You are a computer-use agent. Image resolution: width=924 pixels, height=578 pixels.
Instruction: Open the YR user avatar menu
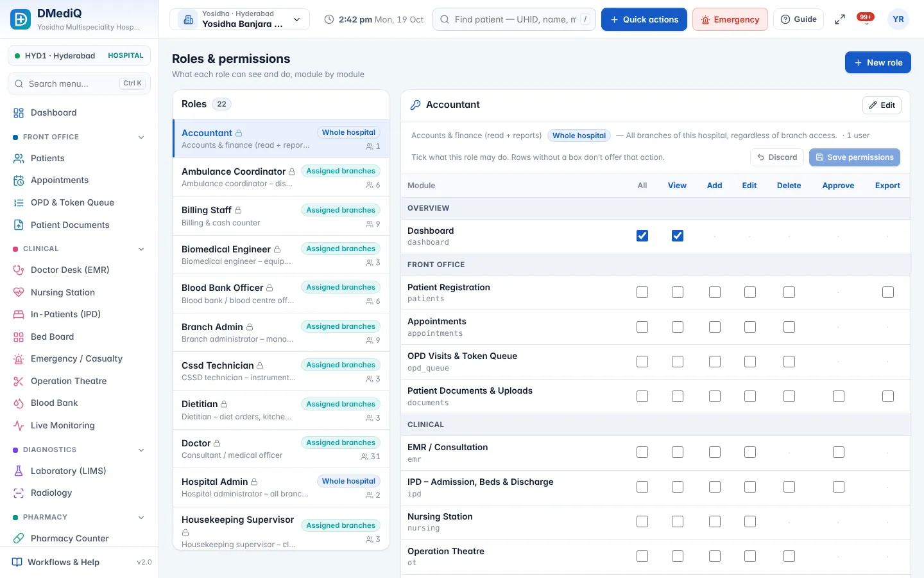(898, 19)
